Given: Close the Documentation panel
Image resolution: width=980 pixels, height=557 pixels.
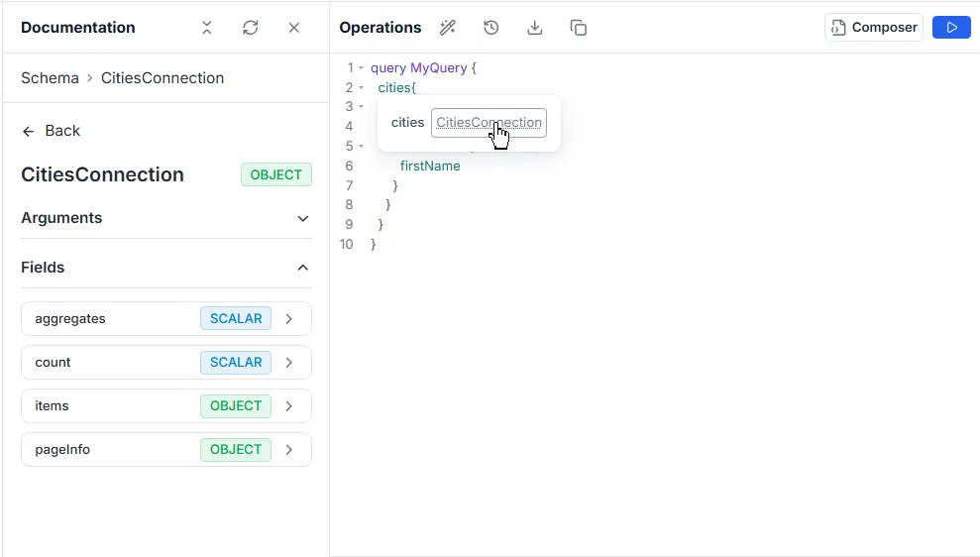Looking at the screenshot, I should click(x=294, y=28).
